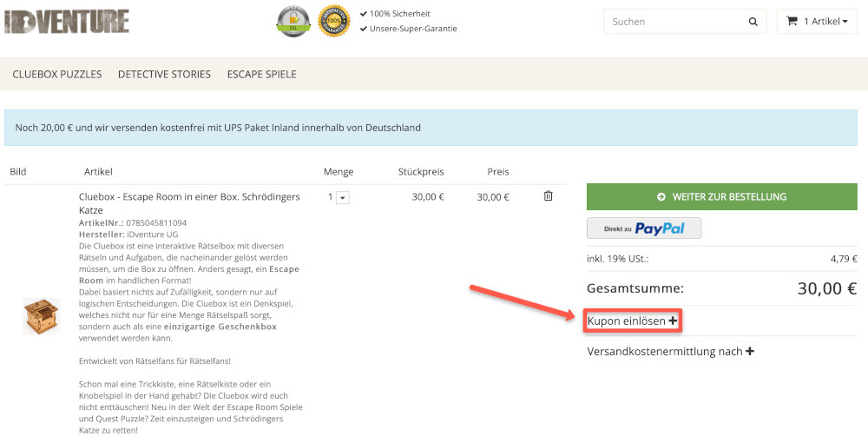Click the free-shipping notice banner
Image resolution: width=868 pixels, height=443 pixels.
431,128
